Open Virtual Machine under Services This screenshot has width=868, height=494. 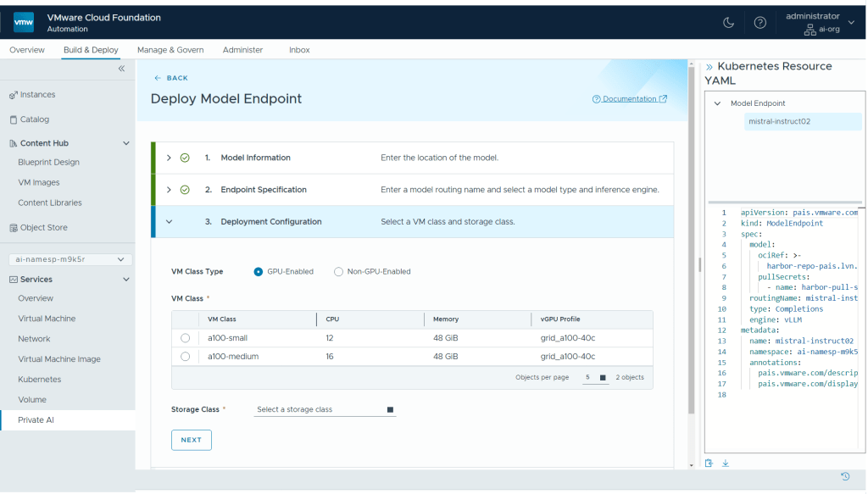click(x=47, y=319)
